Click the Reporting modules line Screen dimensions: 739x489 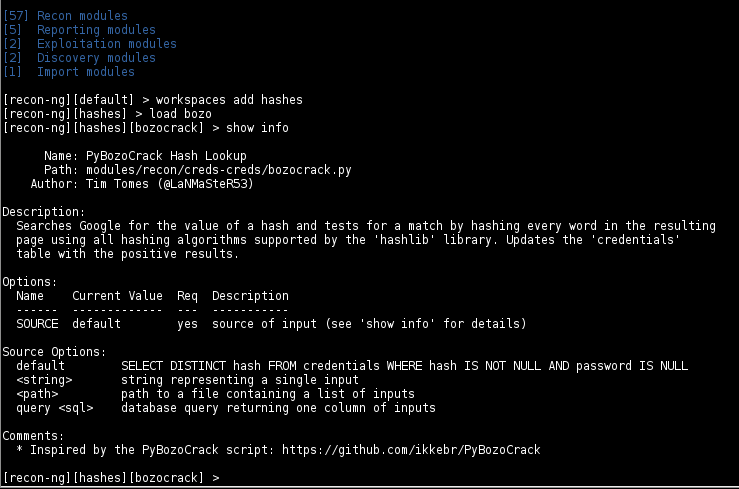tap(79, 30)
